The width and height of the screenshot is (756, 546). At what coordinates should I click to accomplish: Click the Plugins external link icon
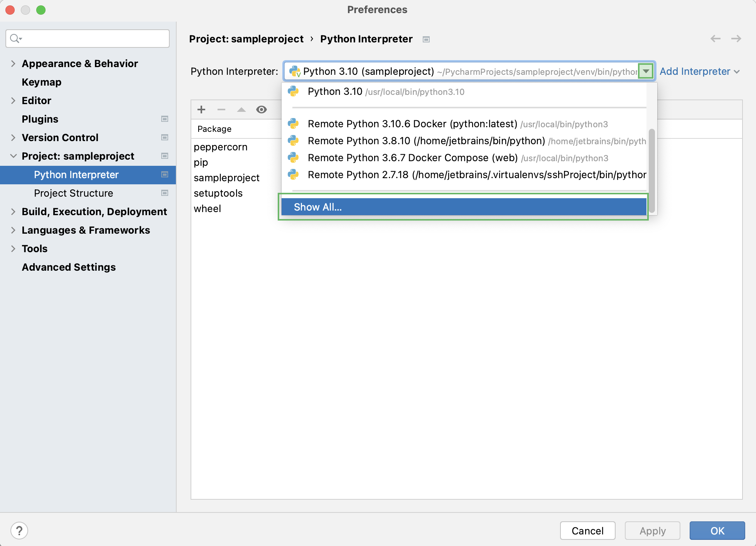tap(165, 119)
